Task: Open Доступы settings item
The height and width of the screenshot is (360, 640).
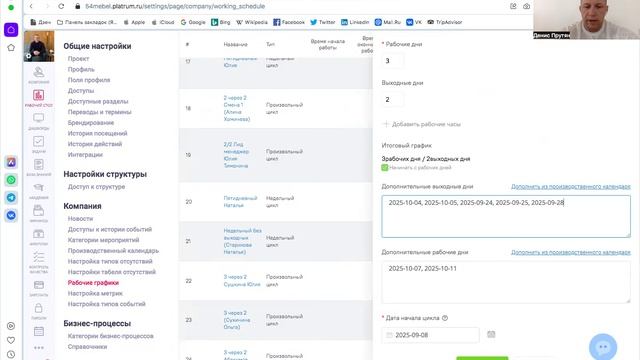Action: (81, 91)
